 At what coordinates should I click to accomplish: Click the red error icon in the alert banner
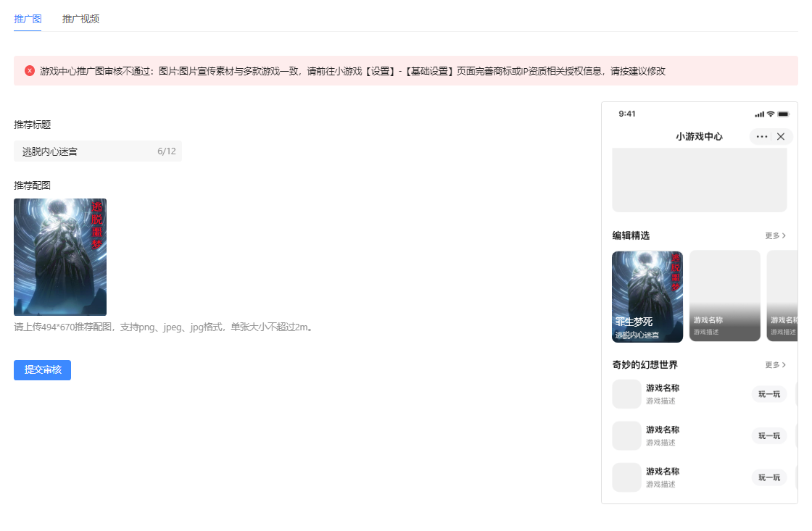tap(30, 71)
